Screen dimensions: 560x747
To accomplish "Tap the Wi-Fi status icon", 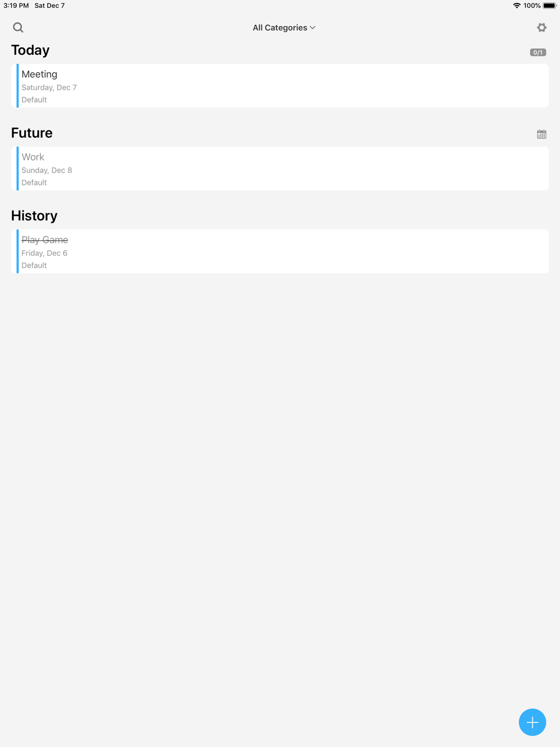I will 516,6.
